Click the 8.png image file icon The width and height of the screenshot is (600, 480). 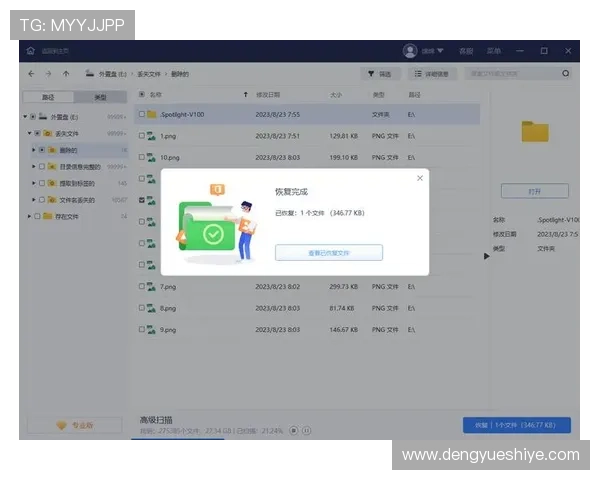152,308
